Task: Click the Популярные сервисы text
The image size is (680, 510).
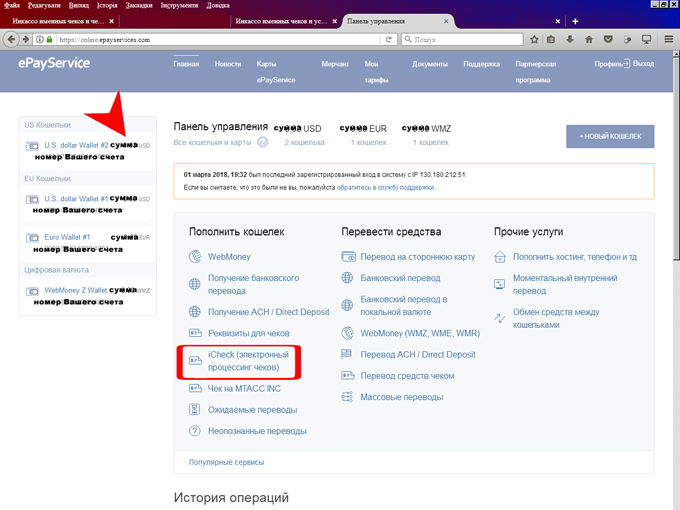Action: click(226, 462)
